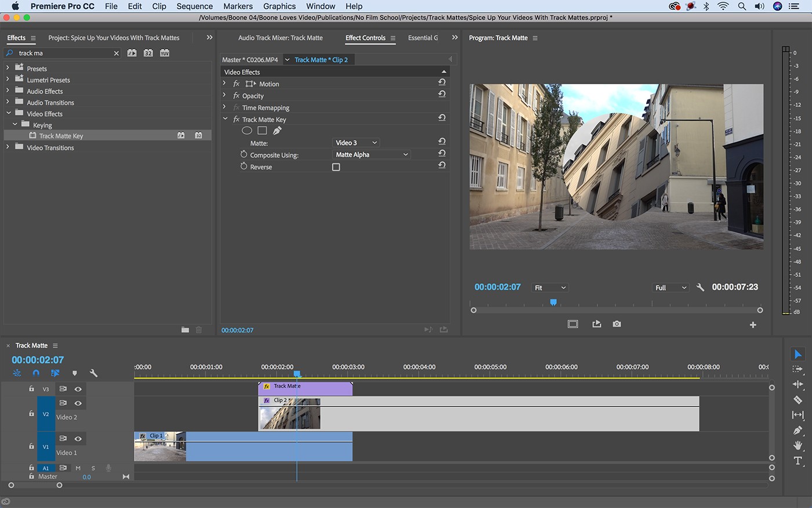Select the Razor tool in the tools panel

(x=797, y=399)
